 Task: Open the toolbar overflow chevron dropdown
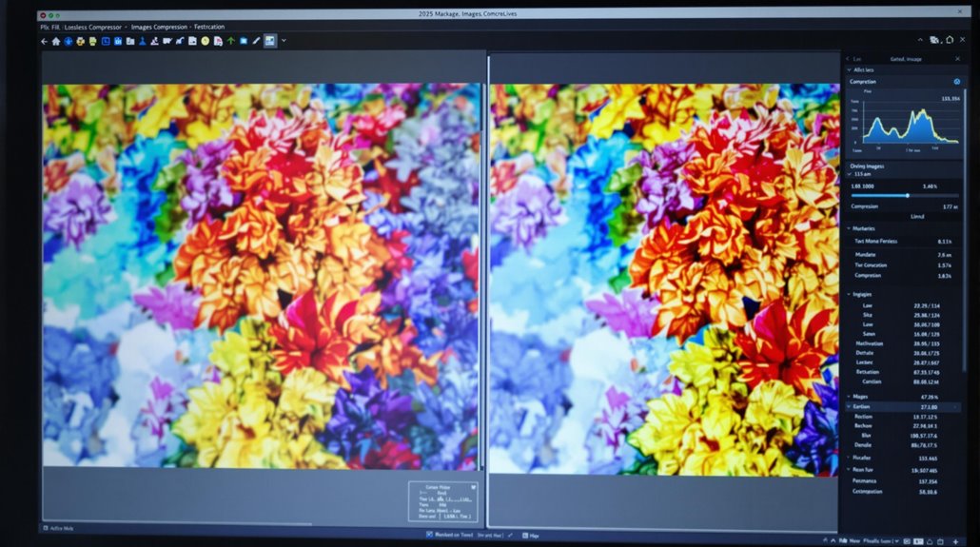click(284, 41)
